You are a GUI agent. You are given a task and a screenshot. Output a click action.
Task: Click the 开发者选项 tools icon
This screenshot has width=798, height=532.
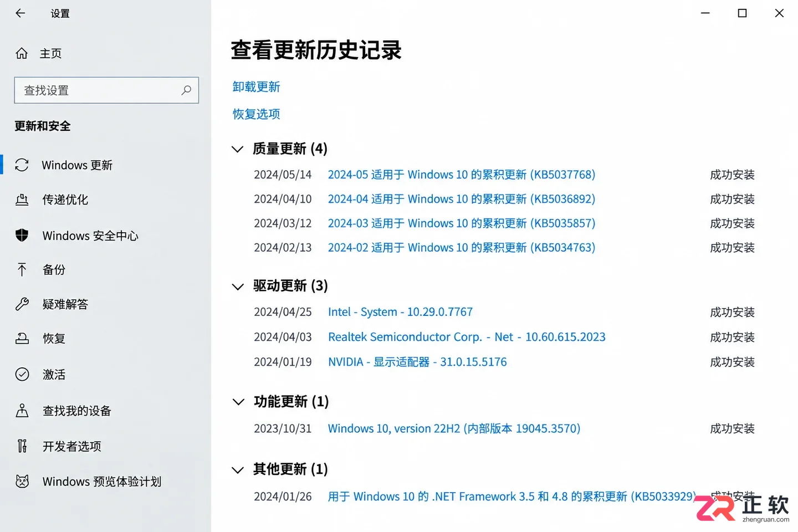pyautogui.click(x=22, y=446)
